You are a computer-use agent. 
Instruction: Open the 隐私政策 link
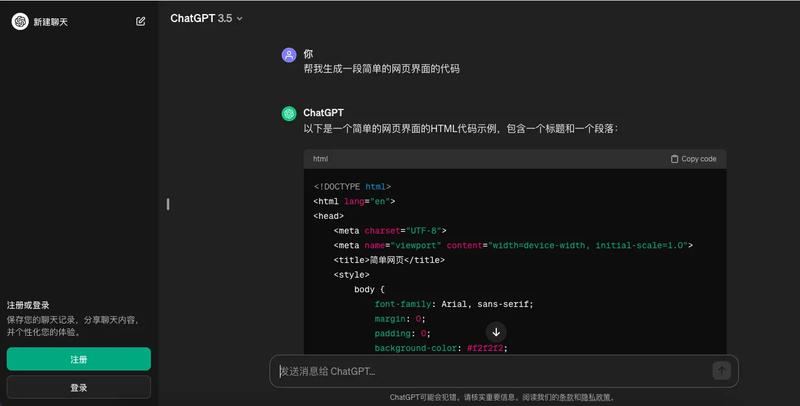click(x=596, y=397)
